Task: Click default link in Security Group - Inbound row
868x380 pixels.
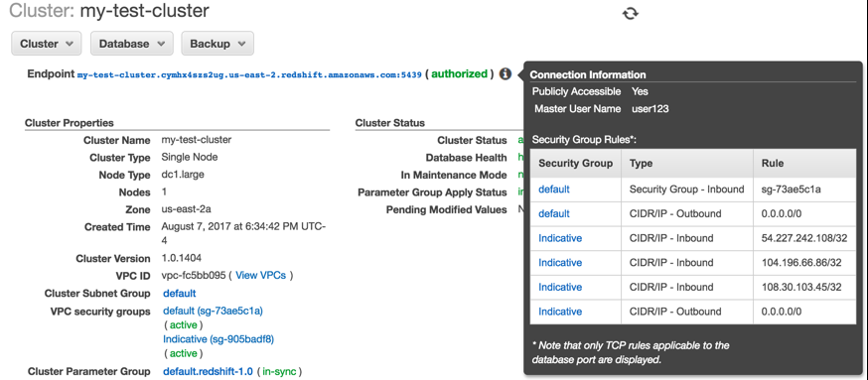Action: click(553, 190)
